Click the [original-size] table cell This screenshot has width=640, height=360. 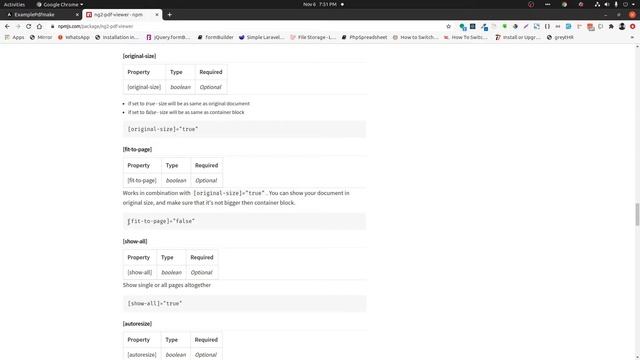click(x=144, y=87)
